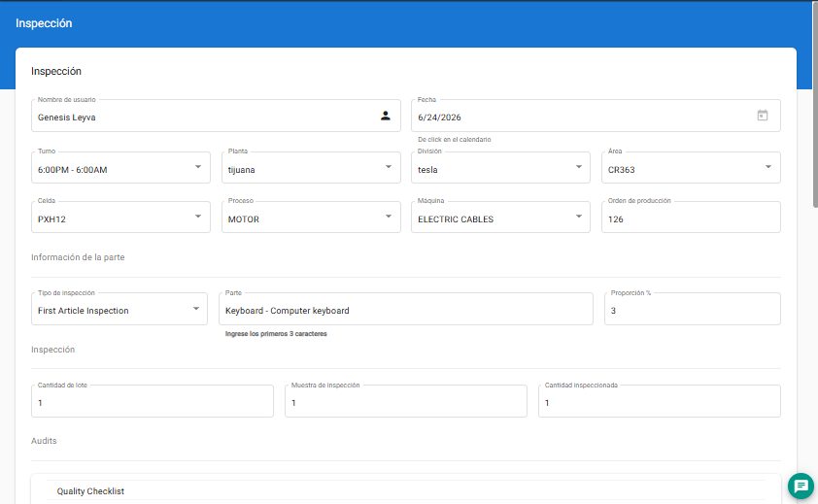This screenshot has height=504, width=818.
Task: Click the 'Información de la parte' section heading
Action: tap(78, 257)
